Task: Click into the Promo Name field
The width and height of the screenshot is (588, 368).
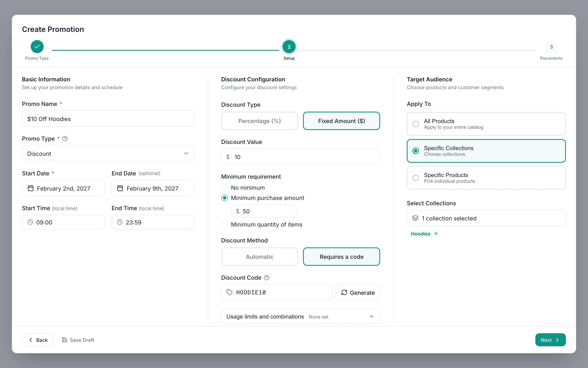Action: point(108,119)
